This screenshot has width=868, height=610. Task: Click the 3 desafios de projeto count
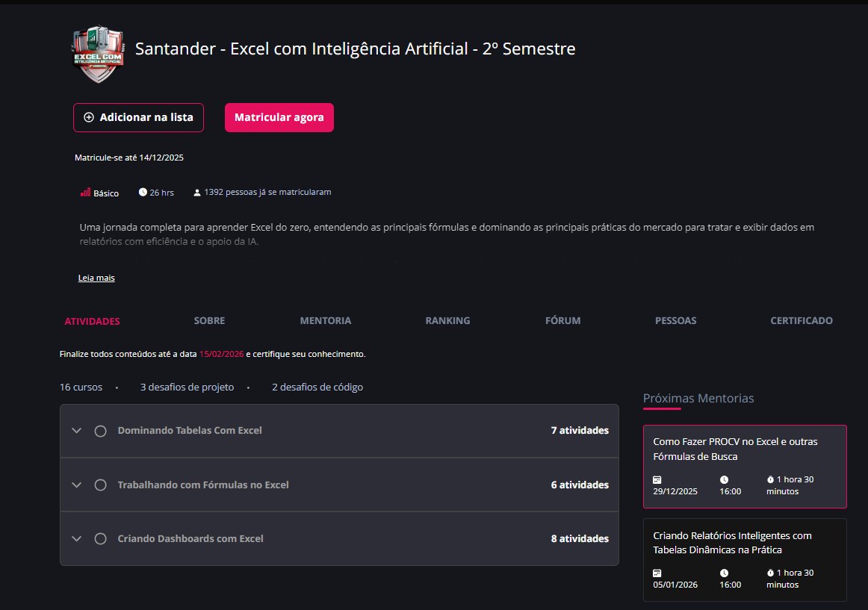tap(187, 387)
